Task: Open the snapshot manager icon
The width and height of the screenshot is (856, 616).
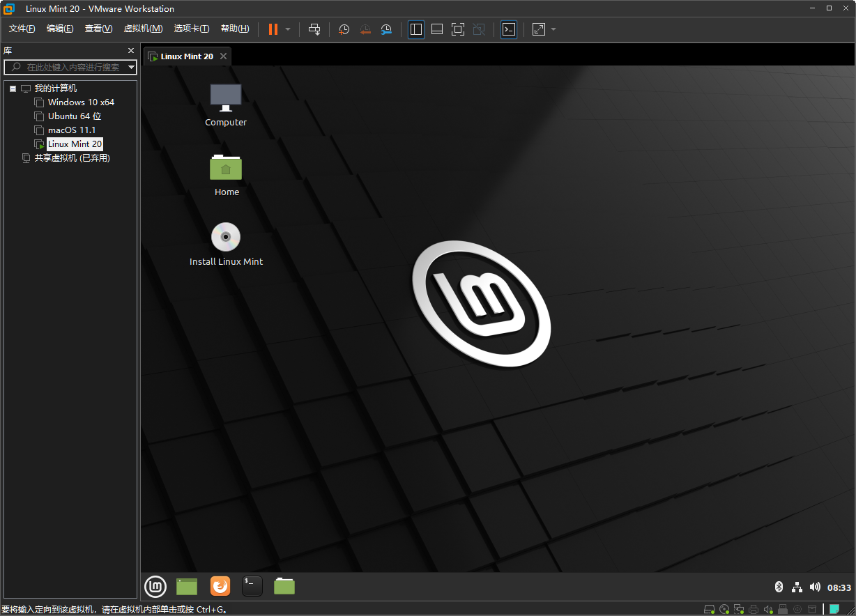Action: pos(386,29)
